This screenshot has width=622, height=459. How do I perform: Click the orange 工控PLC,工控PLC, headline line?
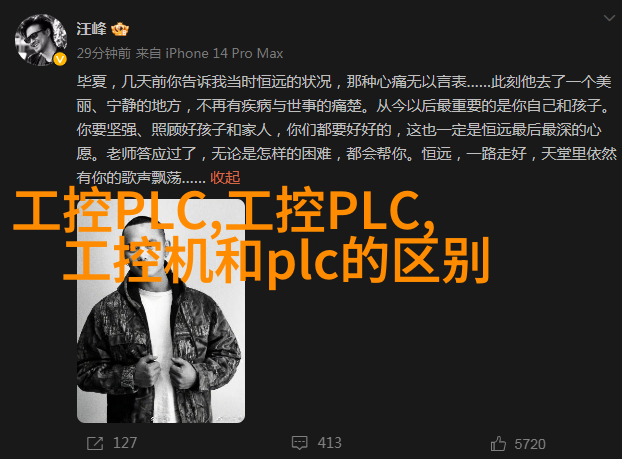[225, 212]
